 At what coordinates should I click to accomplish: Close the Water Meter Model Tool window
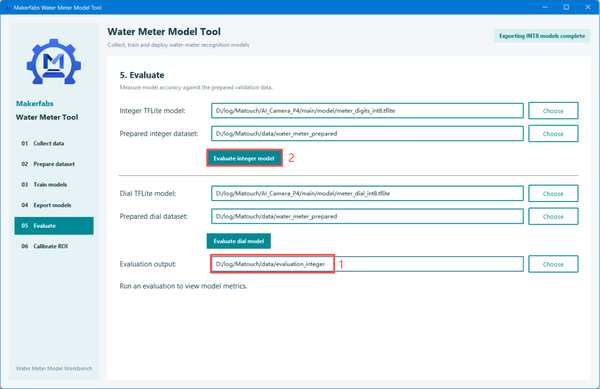588,7
